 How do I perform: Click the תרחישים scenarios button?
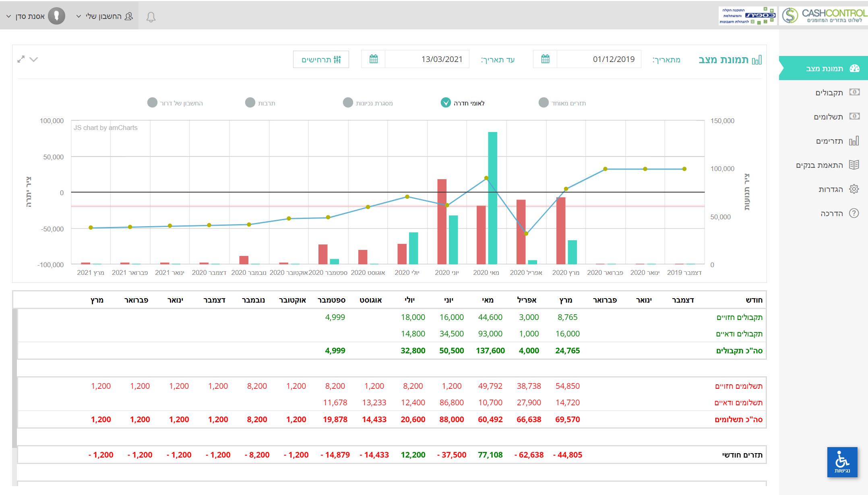(x=321, y=60)
